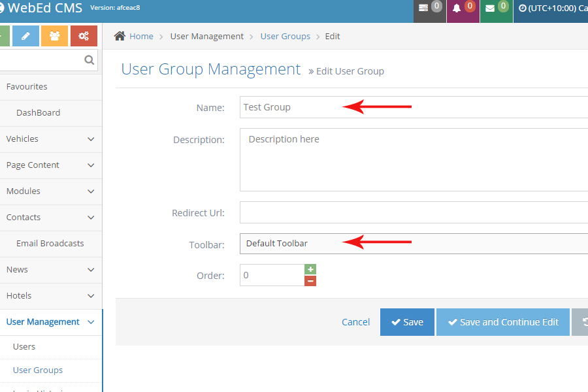Open User Groups from the breadcrumb
Screen dimensions: 588x392
pyautogui.click(x=285, y=36)
